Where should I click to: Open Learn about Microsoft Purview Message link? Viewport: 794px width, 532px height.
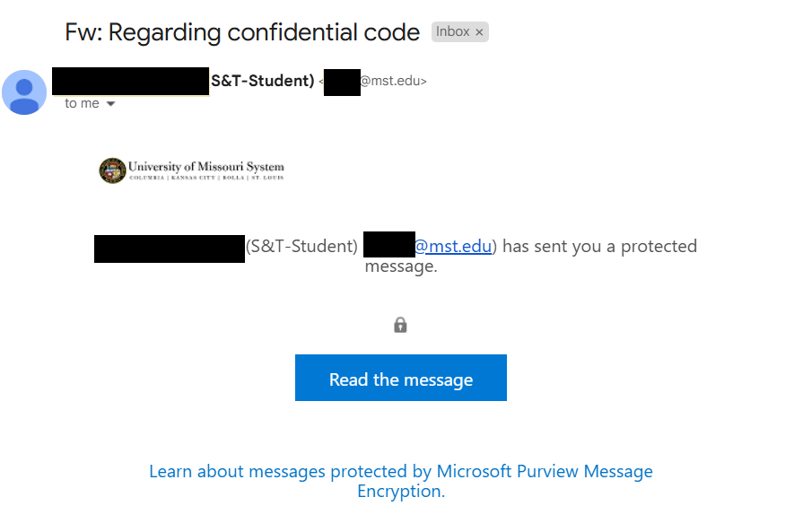point(401,481)
